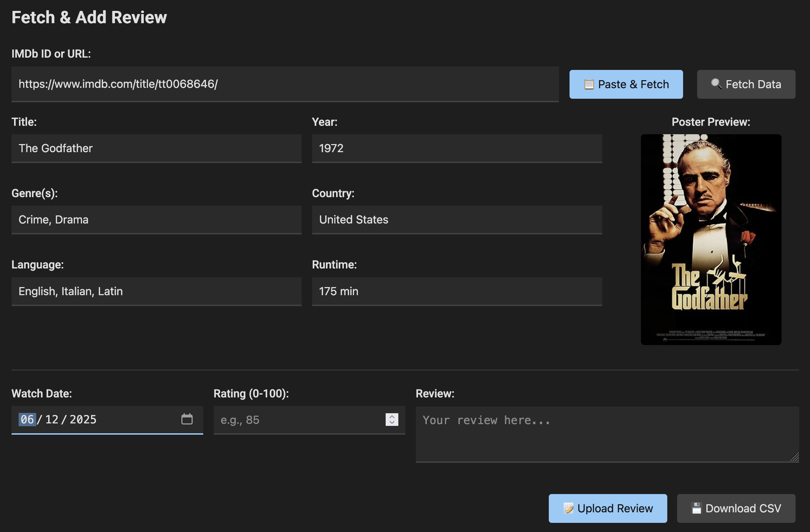The height and width of the screenshot is (532, 810).
Task: Click the Genre(s) label
Action: [x=35, y=193]
